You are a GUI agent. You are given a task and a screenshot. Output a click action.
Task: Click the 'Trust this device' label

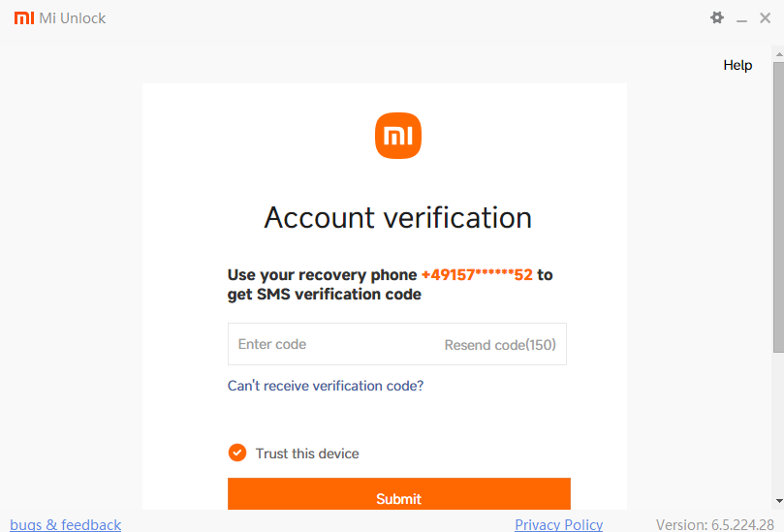[307, 454]
